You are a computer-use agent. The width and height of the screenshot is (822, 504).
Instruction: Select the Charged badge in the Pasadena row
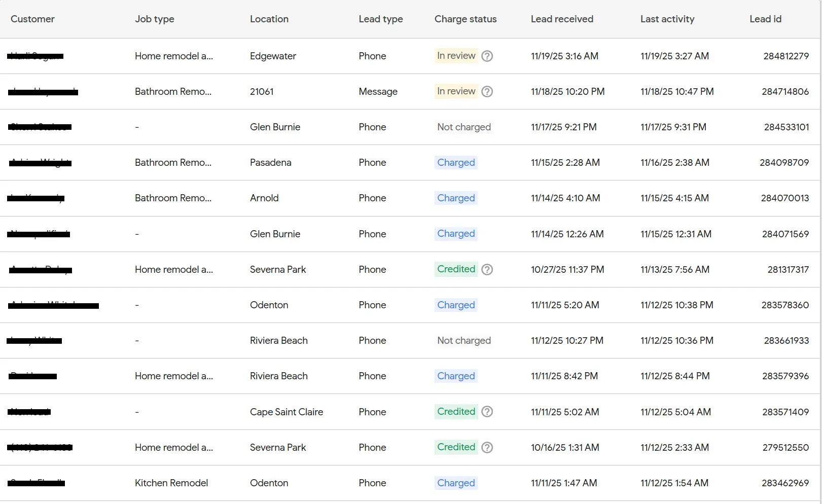point(456,162)
